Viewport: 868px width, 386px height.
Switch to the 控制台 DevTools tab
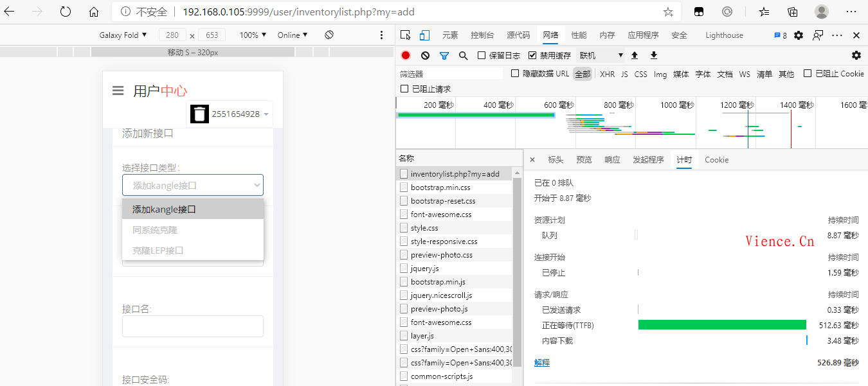[482, 35]
